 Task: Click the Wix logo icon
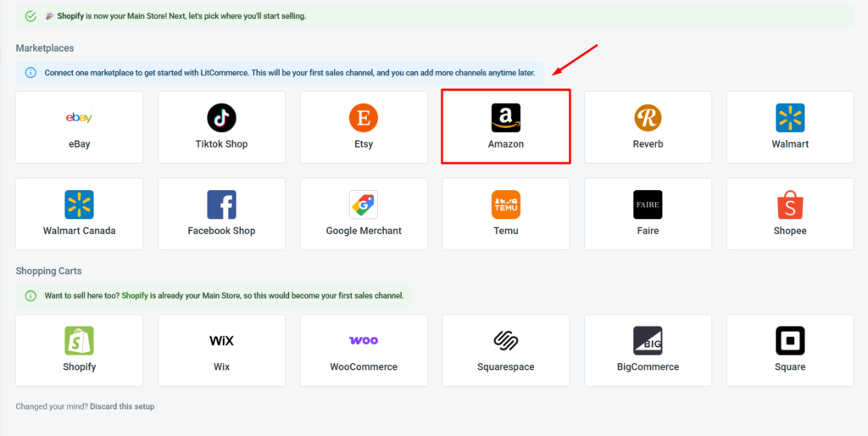coord(221,340)
